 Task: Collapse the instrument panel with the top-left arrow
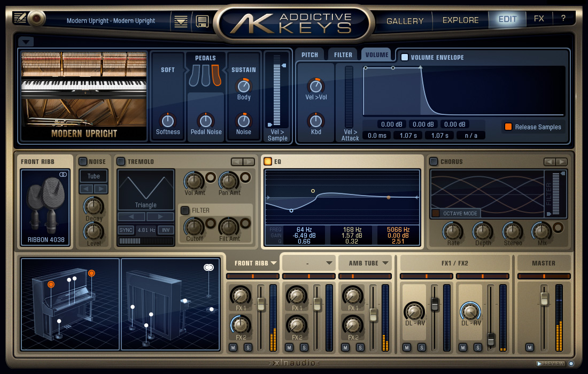tap(25, 41)
